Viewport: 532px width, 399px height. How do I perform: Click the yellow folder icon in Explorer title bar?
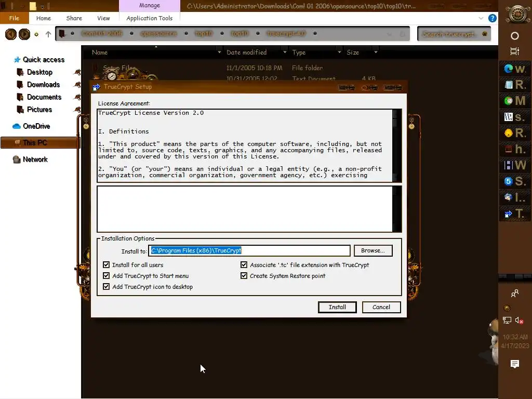point(33,6)
